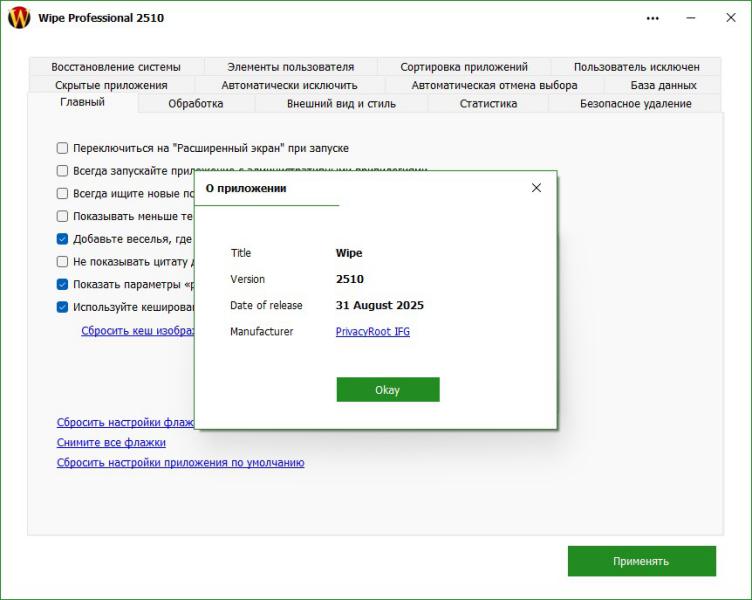752x600 pixels.
Task: Click the green Okay button
Action: (388, 389)
